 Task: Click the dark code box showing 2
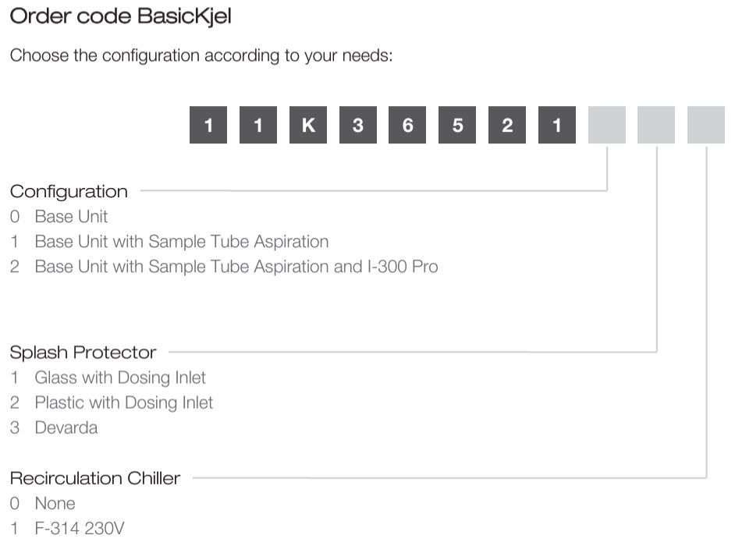[507, 125]
